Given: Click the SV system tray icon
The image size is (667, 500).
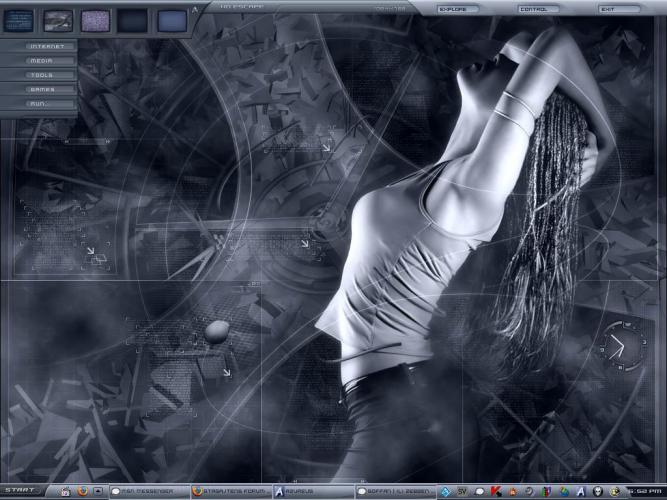Looking at the screenshot, I should tap(462, 491).
